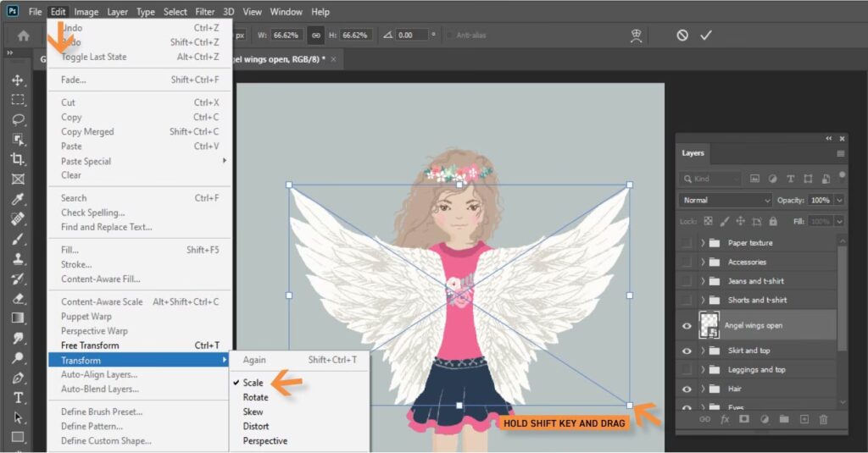868x453 pixels.
Task: Open the layer Opacity dropdown arrow
Action: point(839,201)
